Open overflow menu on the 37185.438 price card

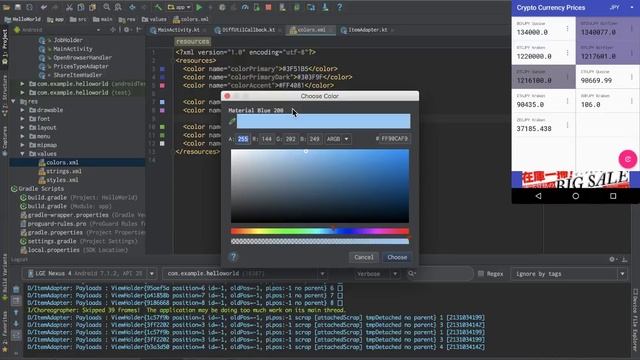point(567,124)
